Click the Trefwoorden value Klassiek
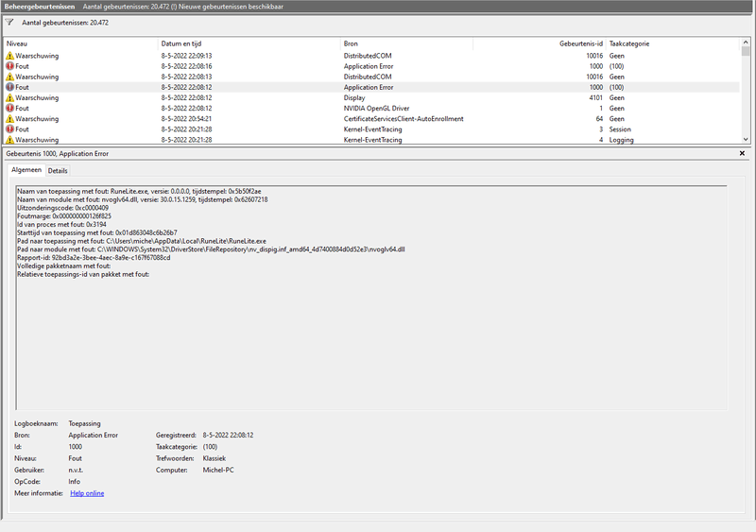Image resolution: width=756 pixels, height=532 pixels. coord(215,458)
